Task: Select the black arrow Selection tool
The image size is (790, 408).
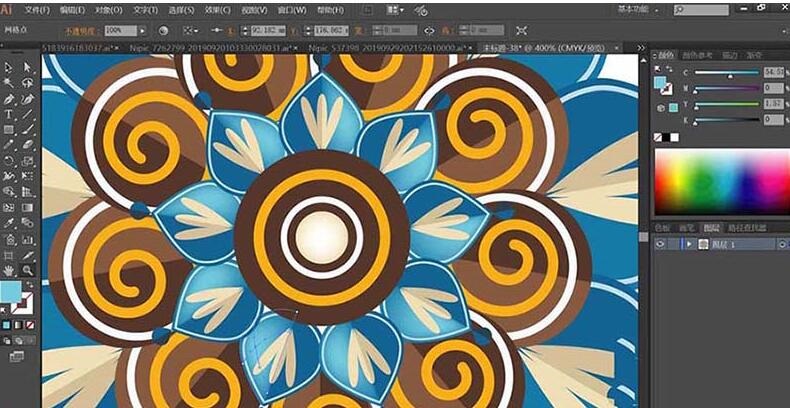Action: click(8, 66)
